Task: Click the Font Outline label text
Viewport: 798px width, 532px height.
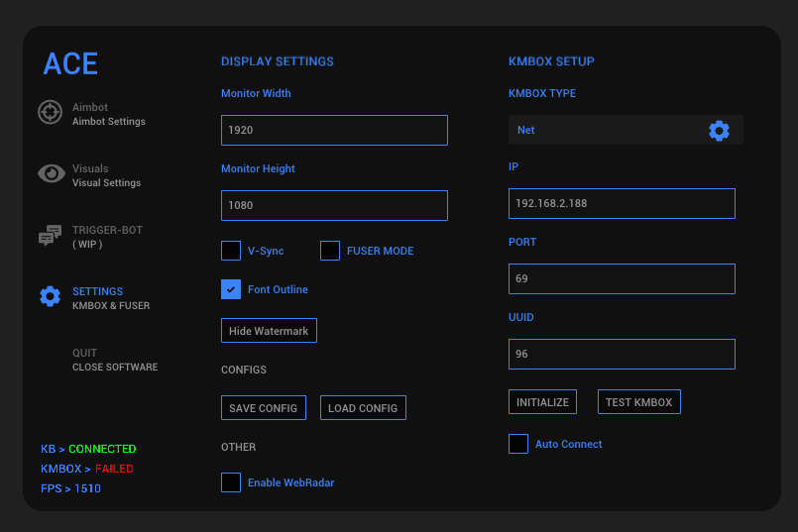Action: [278, 289]
